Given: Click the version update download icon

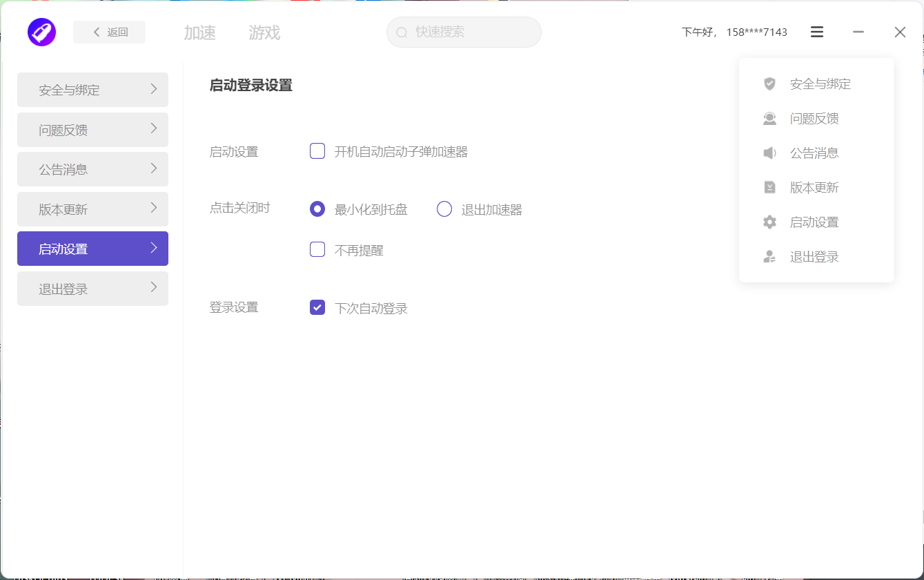Looking at the screenshot, I should point(769,187).
